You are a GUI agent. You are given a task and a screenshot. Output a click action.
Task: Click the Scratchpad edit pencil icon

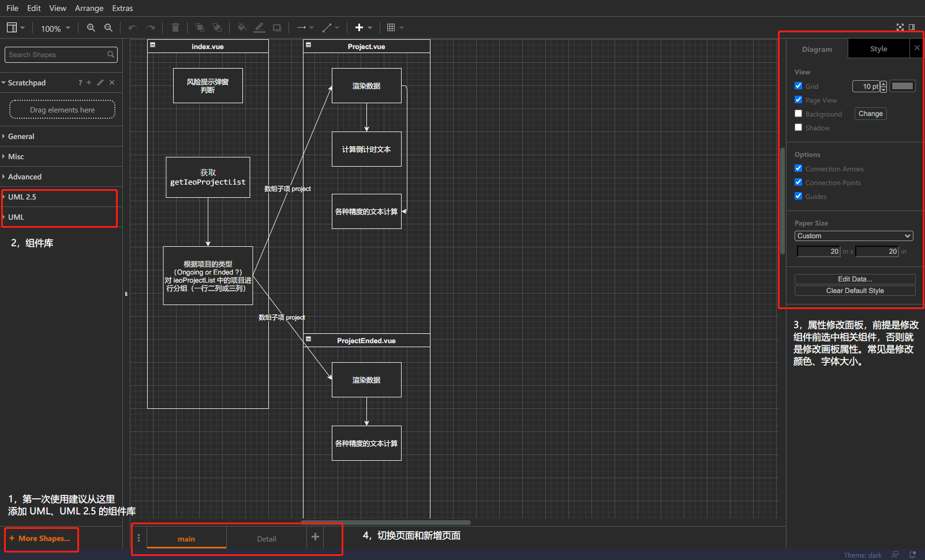tap(100, 83)
